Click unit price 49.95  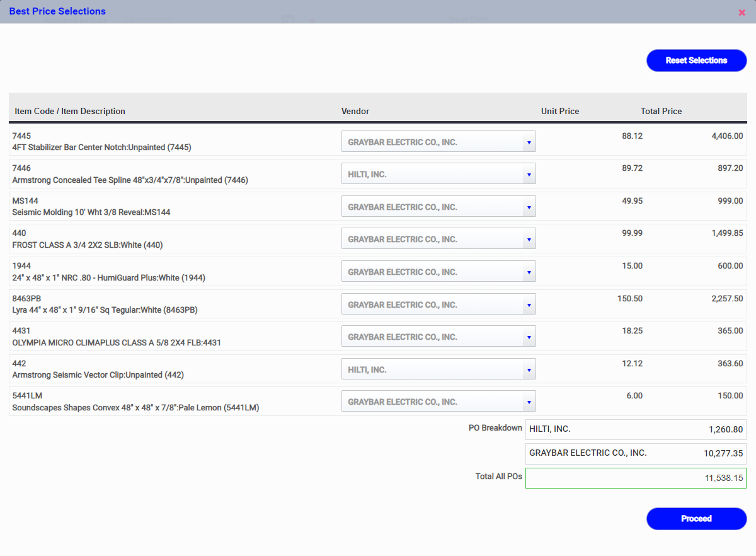click(632, 201)
